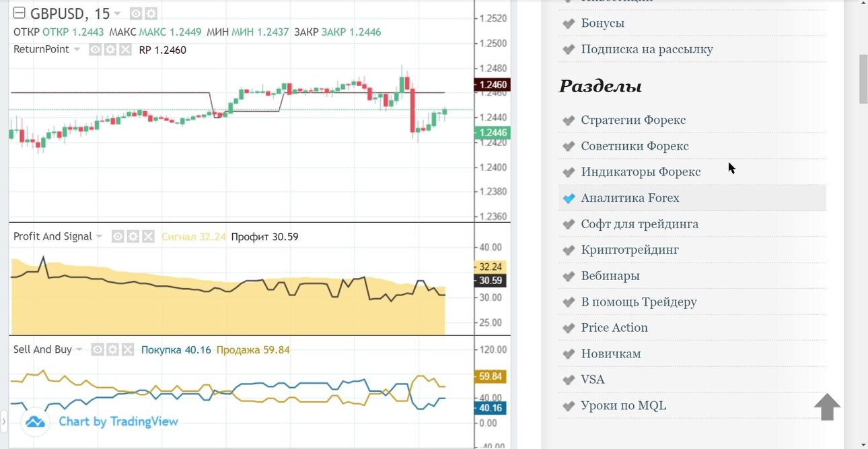Screen dimensions: 868x449
Task: Open GBPUSD series settings gear
Action: (x=151, y=13)
